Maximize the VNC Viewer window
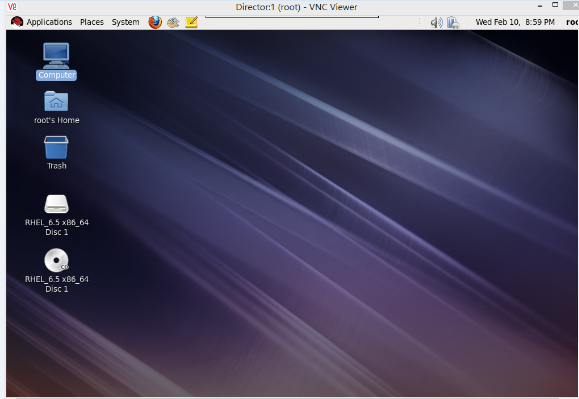 555,5
